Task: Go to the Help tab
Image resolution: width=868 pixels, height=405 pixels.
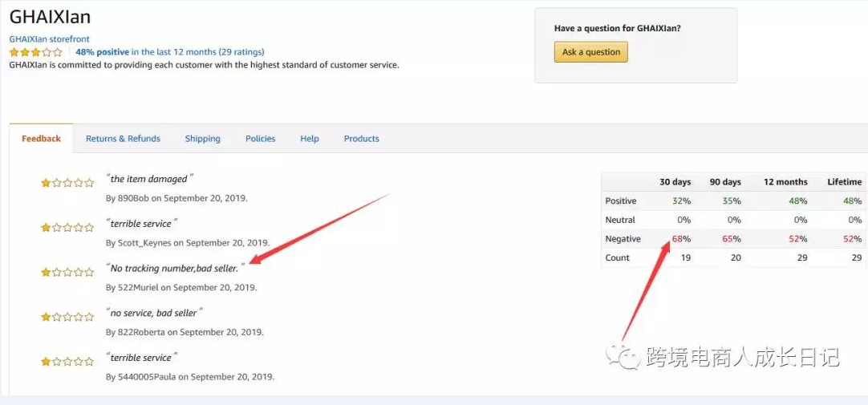Action: click(x=310, y=139)
